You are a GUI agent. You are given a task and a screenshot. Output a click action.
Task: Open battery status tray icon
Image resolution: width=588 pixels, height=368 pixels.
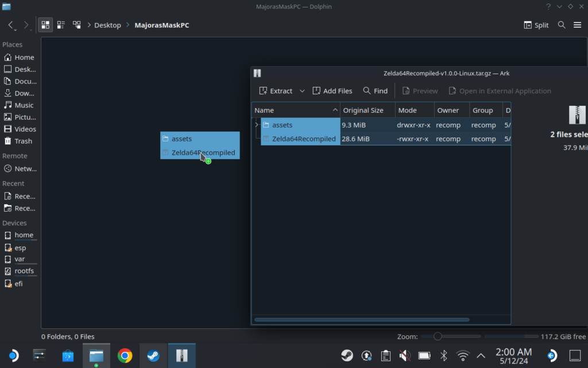tap(424, 355)
